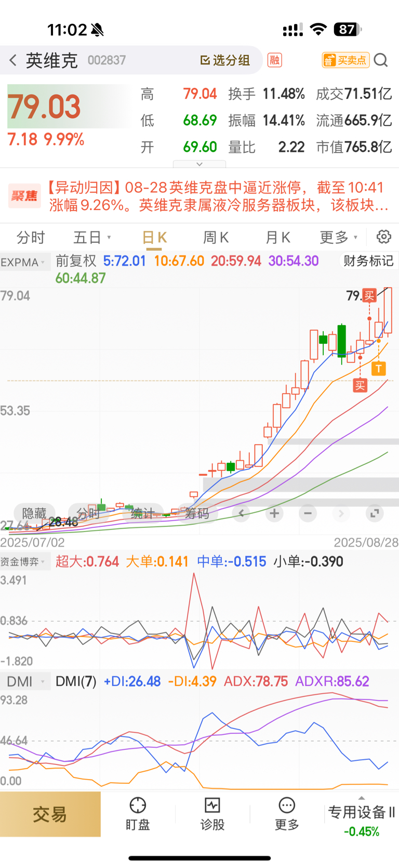Open the 五日 dropdown tab

coord(92,238)
